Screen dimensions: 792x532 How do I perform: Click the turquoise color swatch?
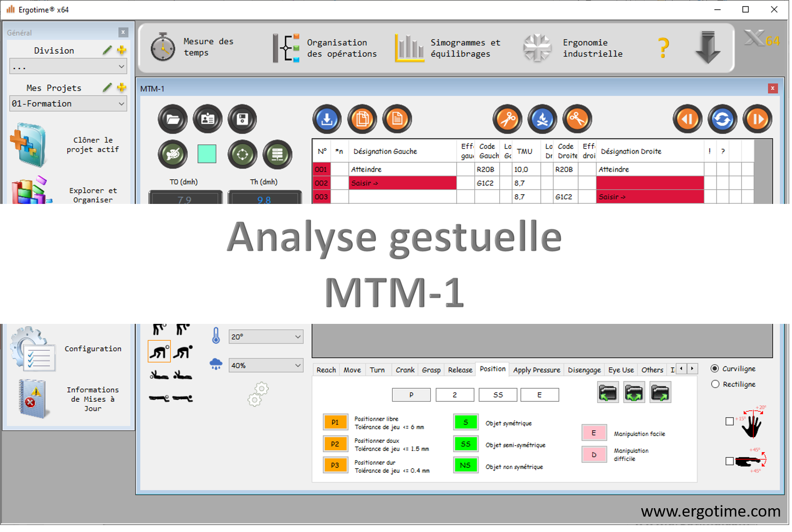click(x=207, y=154)
